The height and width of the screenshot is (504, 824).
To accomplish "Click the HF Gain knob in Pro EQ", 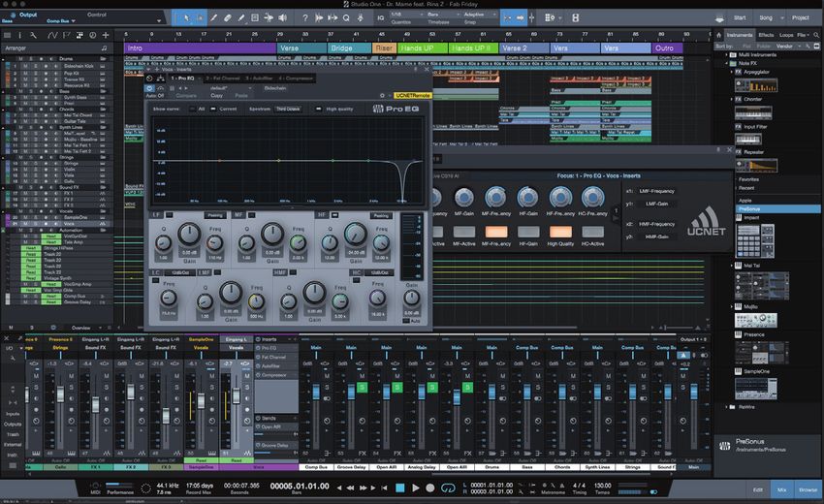I will [355, 236].
